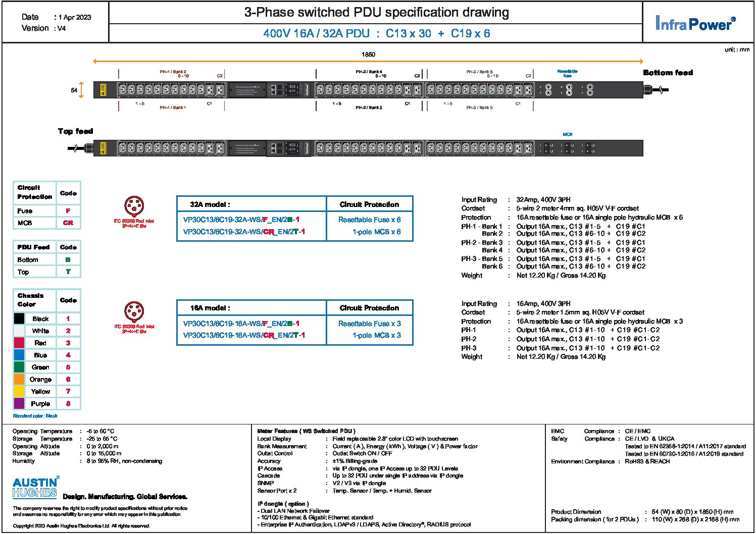Image resolution: width=756 pixels, height=534 pixels.
Task: Click 'RoHS3 & REACH' compliance value
Action: coord(647,461)
